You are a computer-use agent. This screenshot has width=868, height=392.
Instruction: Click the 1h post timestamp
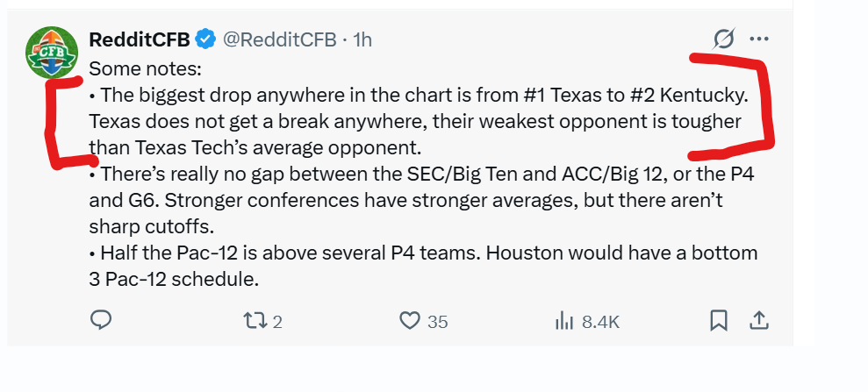click(x=362, y=39)
